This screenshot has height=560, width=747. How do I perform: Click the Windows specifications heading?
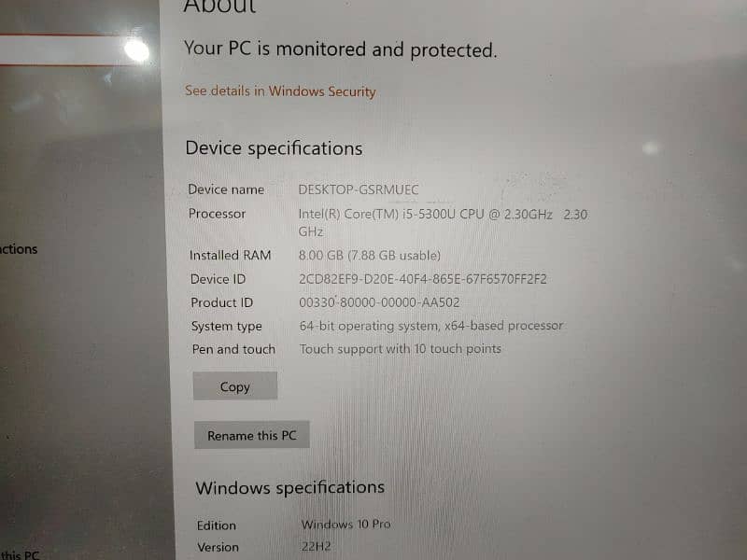pos(290,487)
